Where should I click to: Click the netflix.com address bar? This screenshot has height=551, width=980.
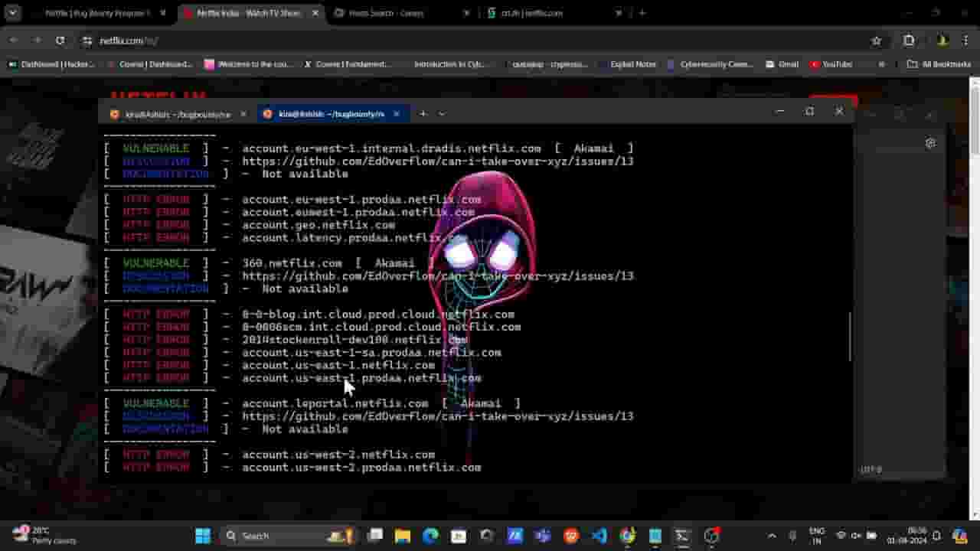pos(475,41)
